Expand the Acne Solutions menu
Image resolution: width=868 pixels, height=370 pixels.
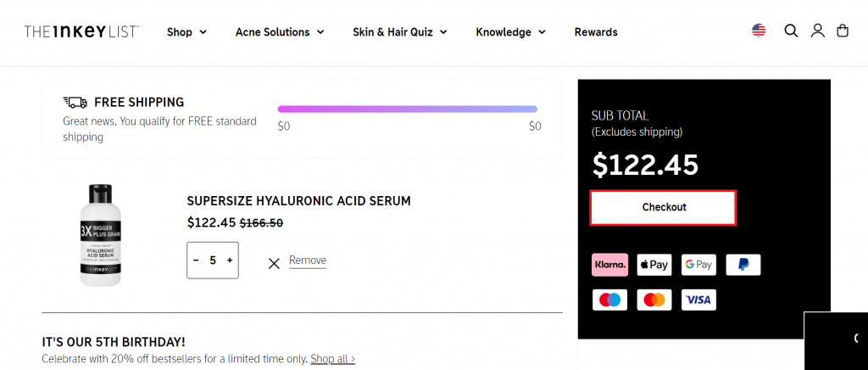280,32
